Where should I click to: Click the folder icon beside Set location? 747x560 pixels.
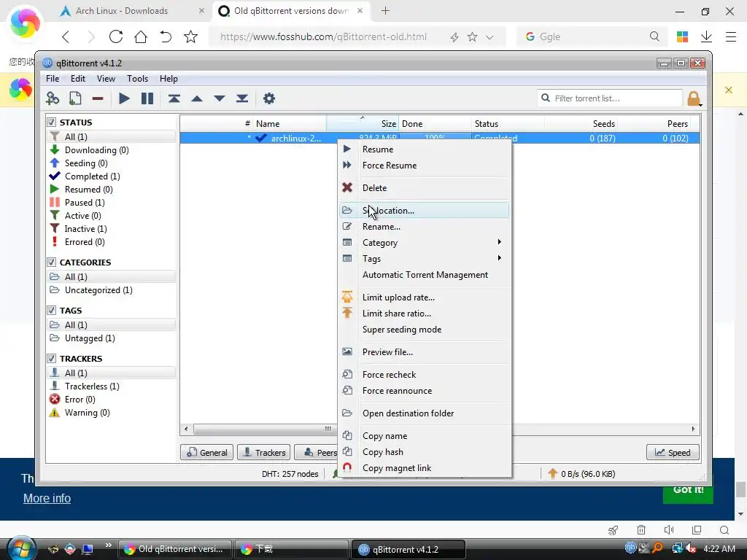coord(347,210)
